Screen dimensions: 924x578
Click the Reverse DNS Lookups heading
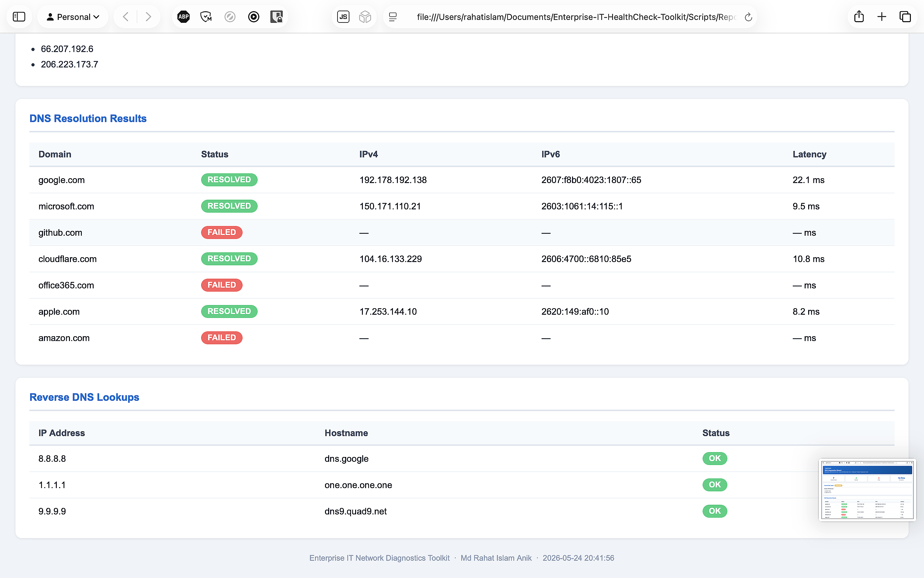click(84, 397)
